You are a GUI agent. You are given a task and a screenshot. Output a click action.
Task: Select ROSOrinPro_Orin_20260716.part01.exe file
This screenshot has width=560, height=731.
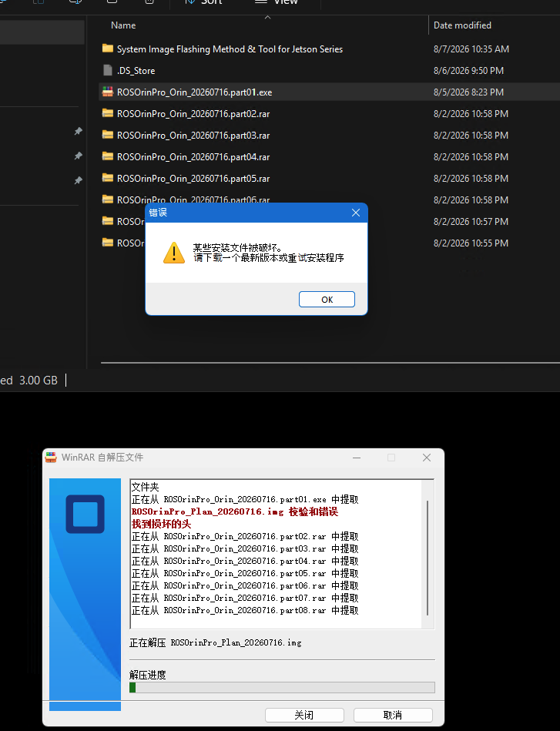click(194, 92)
